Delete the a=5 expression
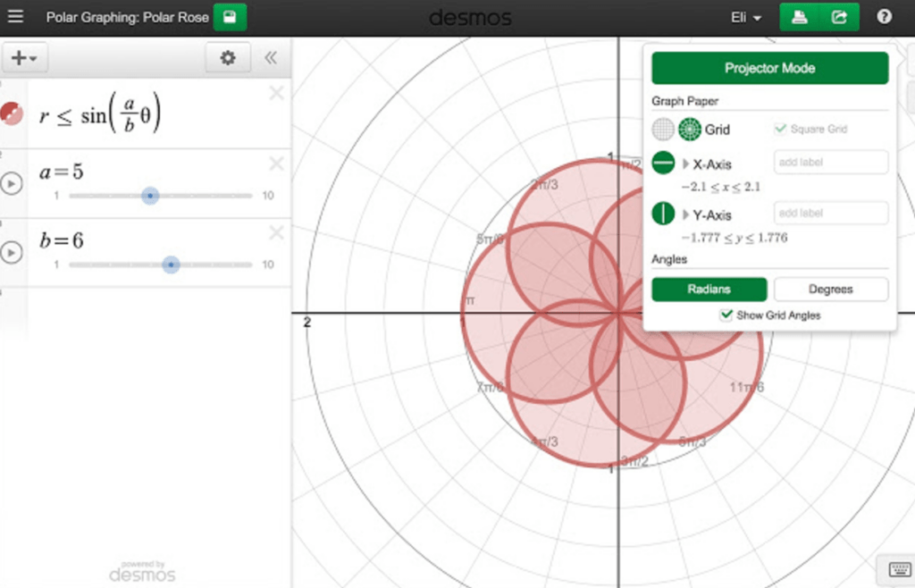 (x=277, y=164)
